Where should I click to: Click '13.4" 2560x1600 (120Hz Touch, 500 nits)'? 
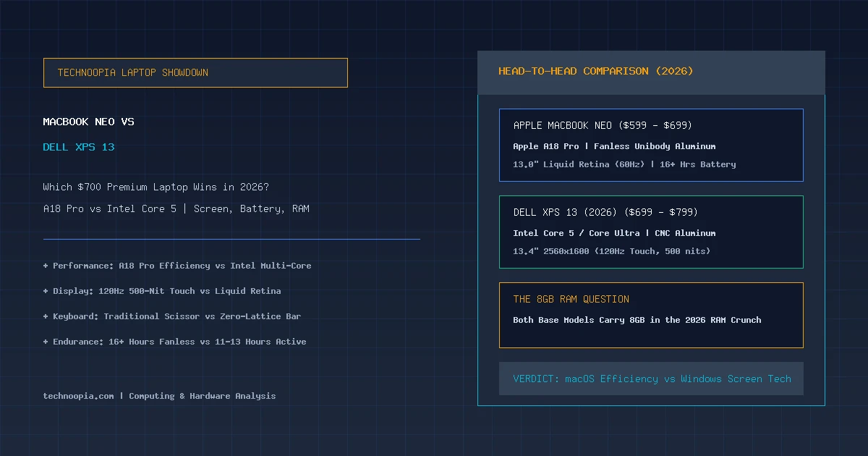[x=612, y=251]
